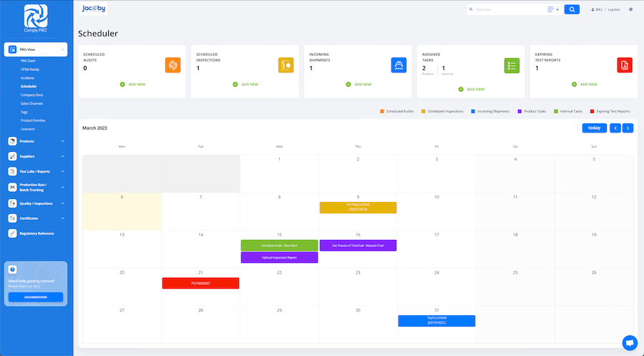Open the ToyCo Limited shipment event
Screen dimensions: 644x356
pos(436,321)
